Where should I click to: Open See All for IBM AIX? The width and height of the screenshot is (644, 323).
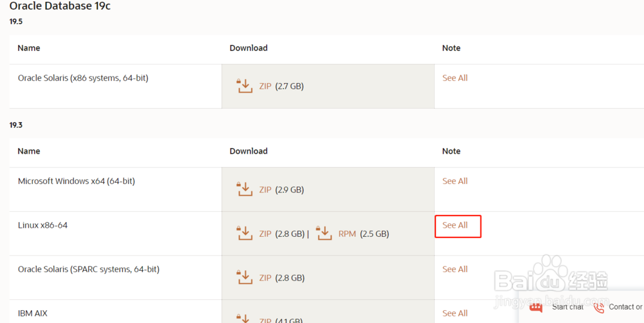(x=455, y=313)
